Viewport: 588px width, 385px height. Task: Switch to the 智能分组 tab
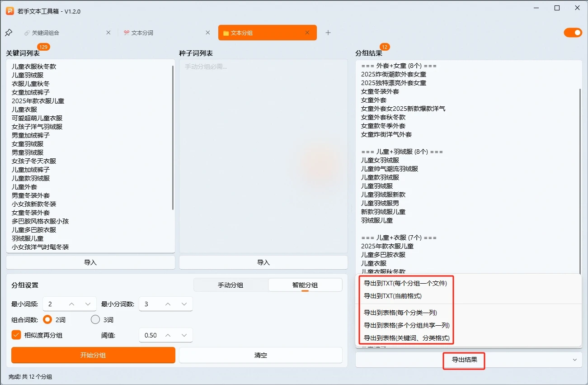pos(305,285)
